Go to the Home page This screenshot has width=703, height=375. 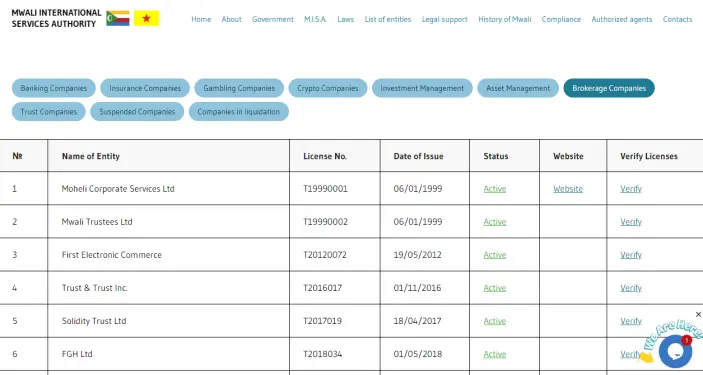point(201,19)
